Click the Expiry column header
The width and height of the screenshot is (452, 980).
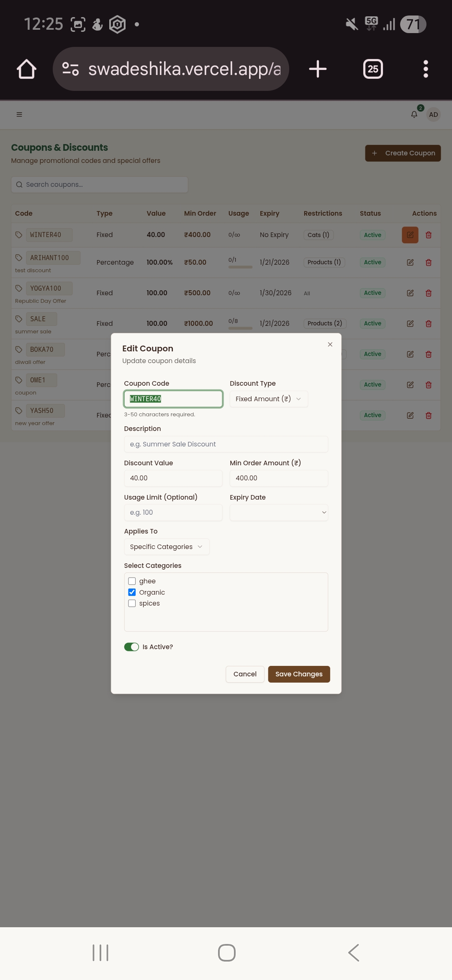coord(270,214)
